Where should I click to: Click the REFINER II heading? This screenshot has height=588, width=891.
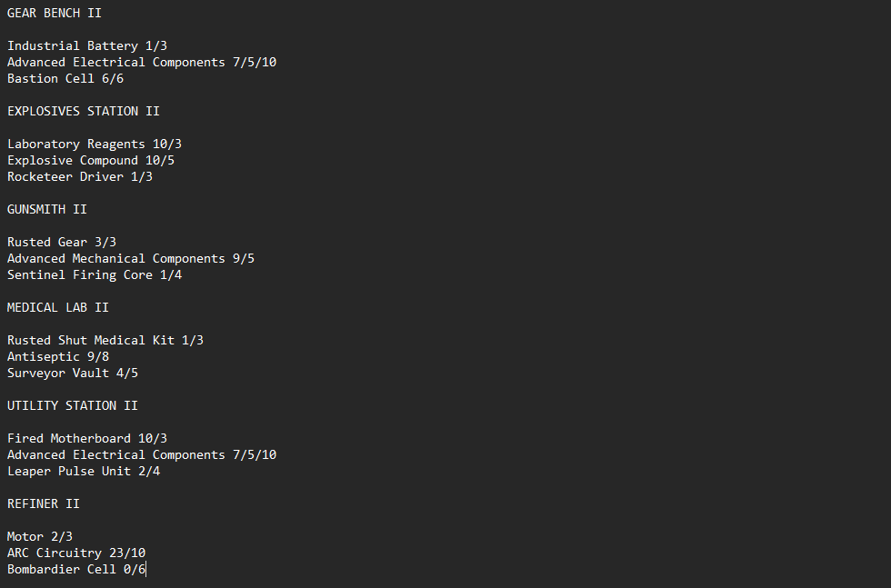click(44, 503)
